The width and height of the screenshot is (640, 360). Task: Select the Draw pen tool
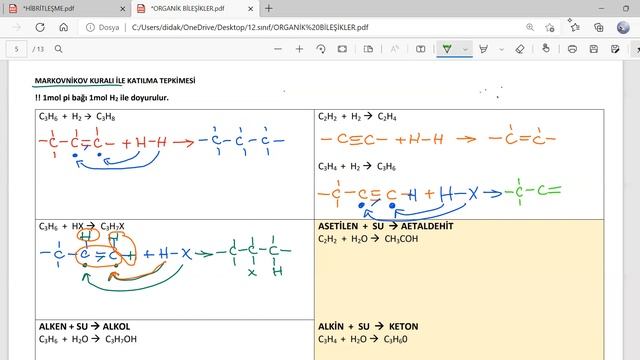[x=447, y=49]
